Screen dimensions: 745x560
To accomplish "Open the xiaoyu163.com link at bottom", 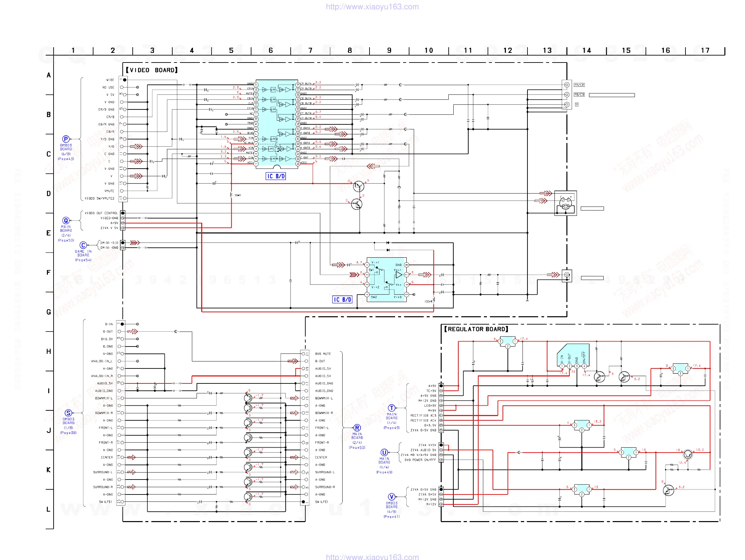I will pos(372,557).
